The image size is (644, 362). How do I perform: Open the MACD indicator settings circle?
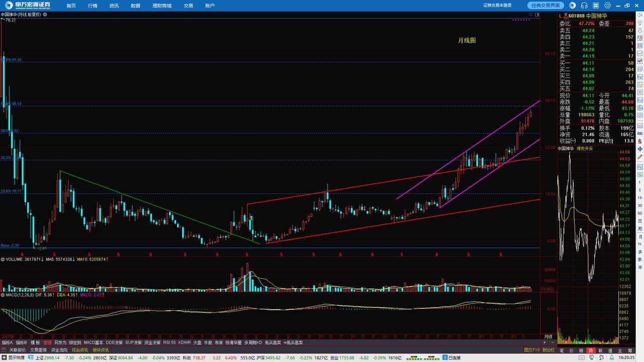(3, 295)
